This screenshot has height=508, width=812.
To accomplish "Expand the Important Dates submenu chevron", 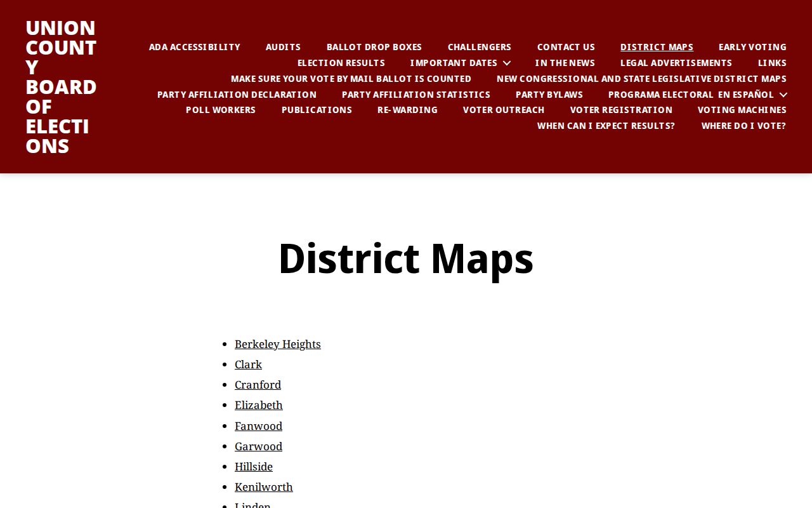I will tap(506, 63).
